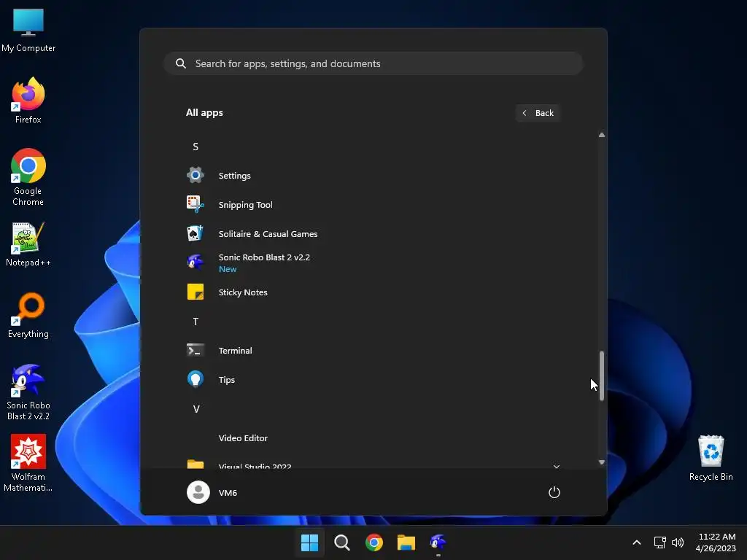The height and width of the screenshot is (560, 747).
Task: Open My Computer desktop icon
Action: click(28, 30)
